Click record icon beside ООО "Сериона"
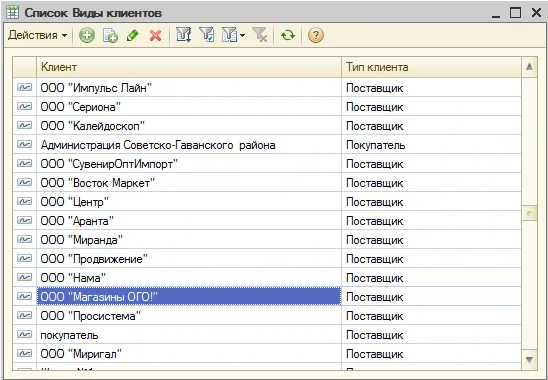The image size is (548, 380). pos(24,106)
